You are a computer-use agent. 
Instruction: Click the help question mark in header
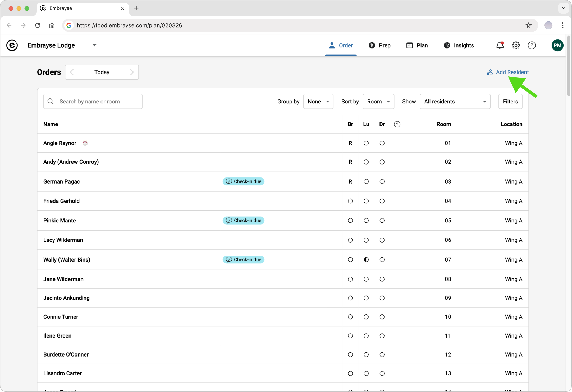pyautogui.click(x=532, y=45)
